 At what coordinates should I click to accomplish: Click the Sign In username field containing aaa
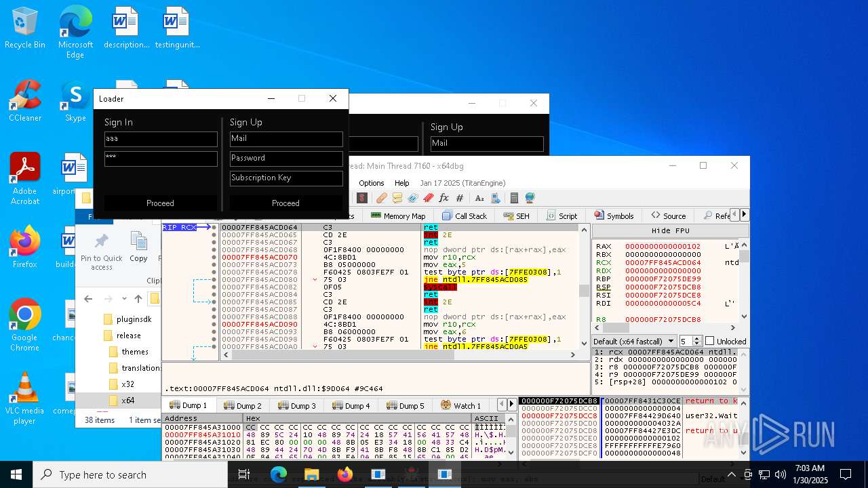pyautogui.click(x=161, y=139)
